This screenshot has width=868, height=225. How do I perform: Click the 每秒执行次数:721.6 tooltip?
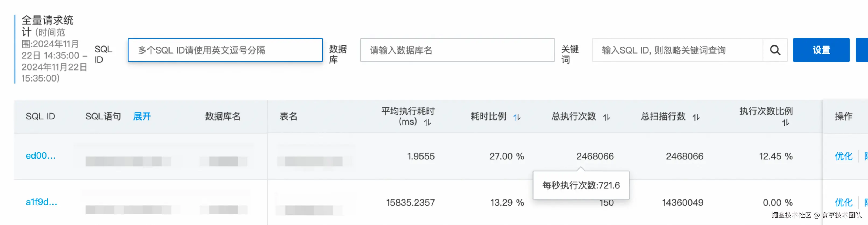click(x=581, y=185)
